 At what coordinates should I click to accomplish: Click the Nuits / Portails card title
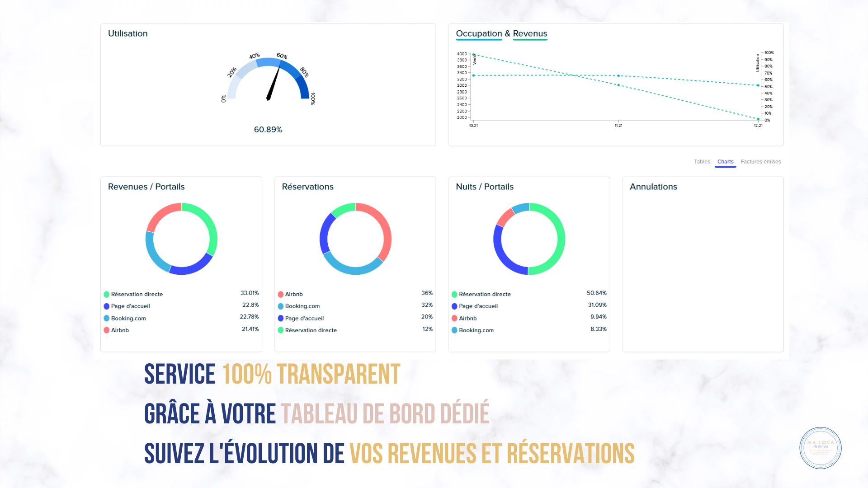[485, 187]
